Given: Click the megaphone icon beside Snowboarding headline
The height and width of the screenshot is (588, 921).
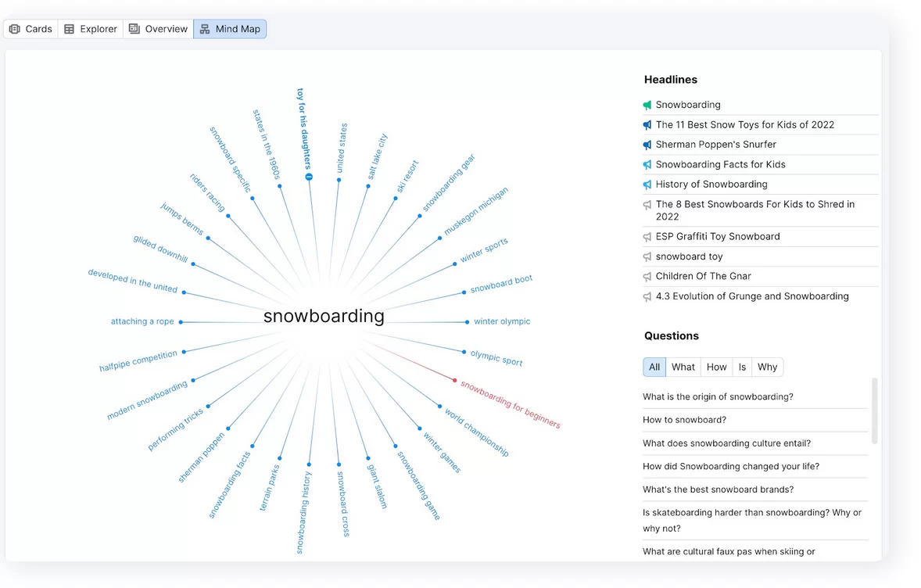Looking at the screenshot, I should [x=647, y=105].
